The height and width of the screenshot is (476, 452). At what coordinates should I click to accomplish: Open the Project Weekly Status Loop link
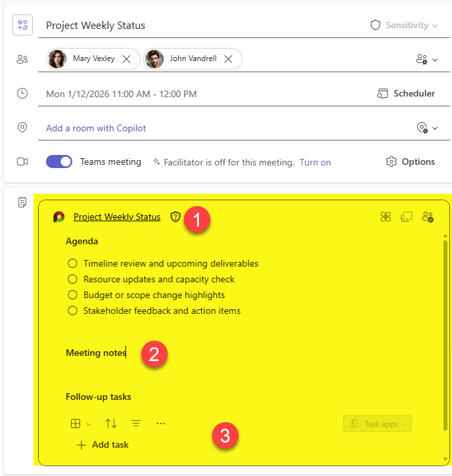pos(117,217)
